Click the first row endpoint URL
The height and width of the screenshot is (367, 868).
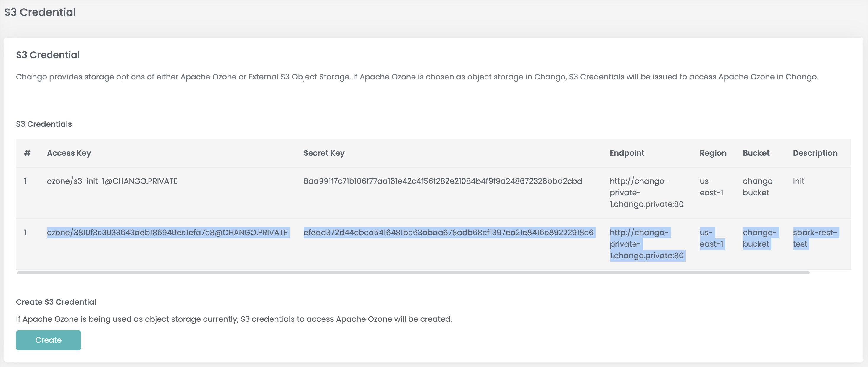(646, 193)
